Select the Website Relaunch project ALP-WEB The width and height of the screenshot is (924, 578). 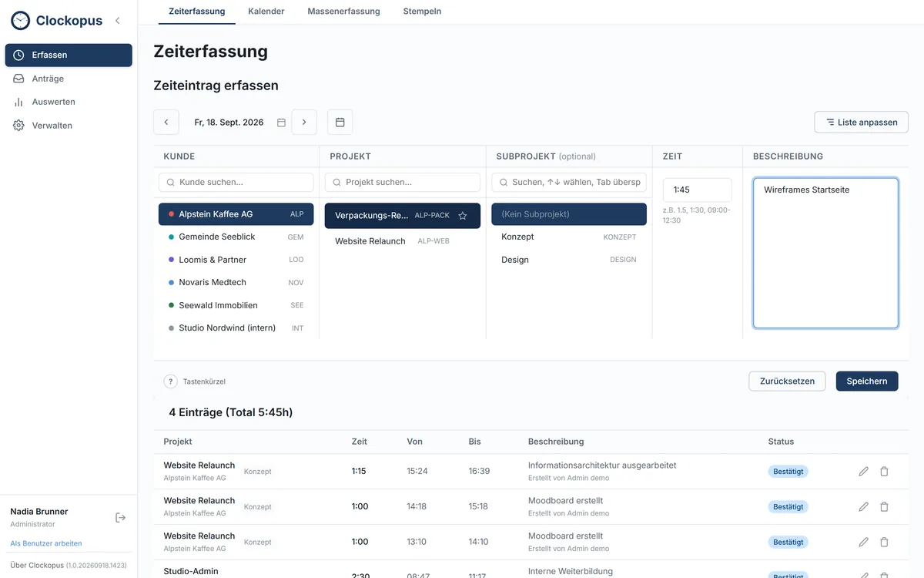click(x=403, y=241)
